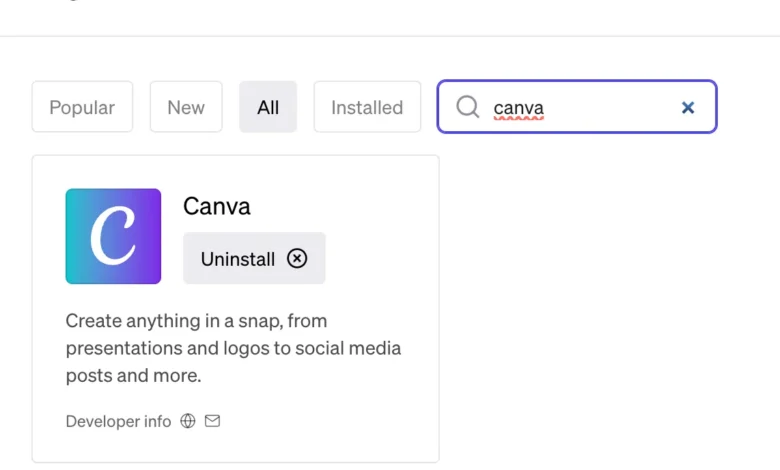This screenshot has width=780, height=470.
Task: Clear the search with the blue X
Action: point(688,107)
